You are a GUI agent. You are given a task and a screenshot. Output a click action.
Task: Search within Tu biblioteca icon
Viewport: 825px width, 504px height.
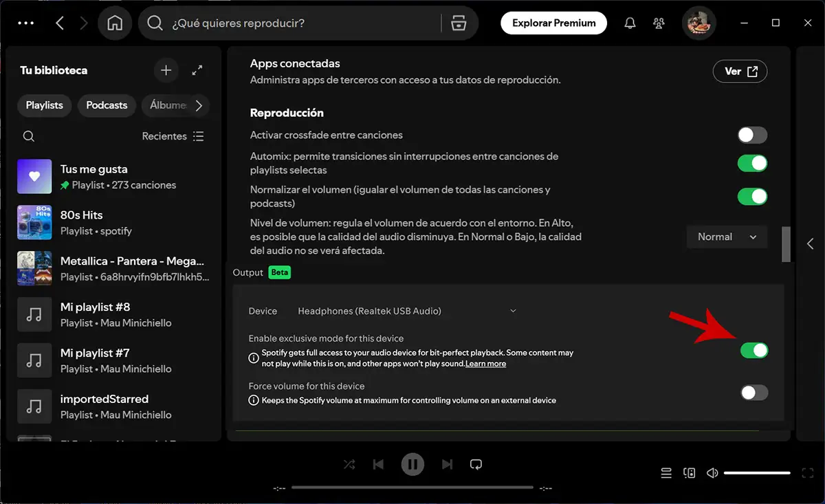[x=29, y=136]
